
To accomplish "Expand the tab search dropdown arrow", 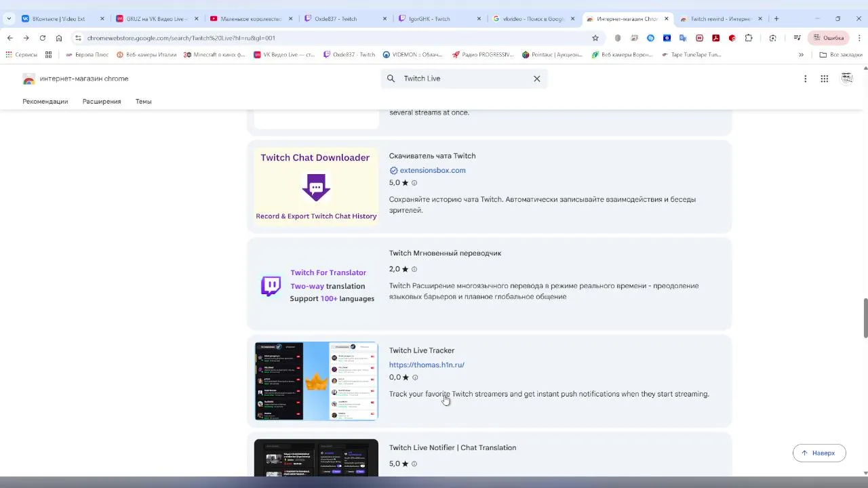I will click(x=9, y=19).
